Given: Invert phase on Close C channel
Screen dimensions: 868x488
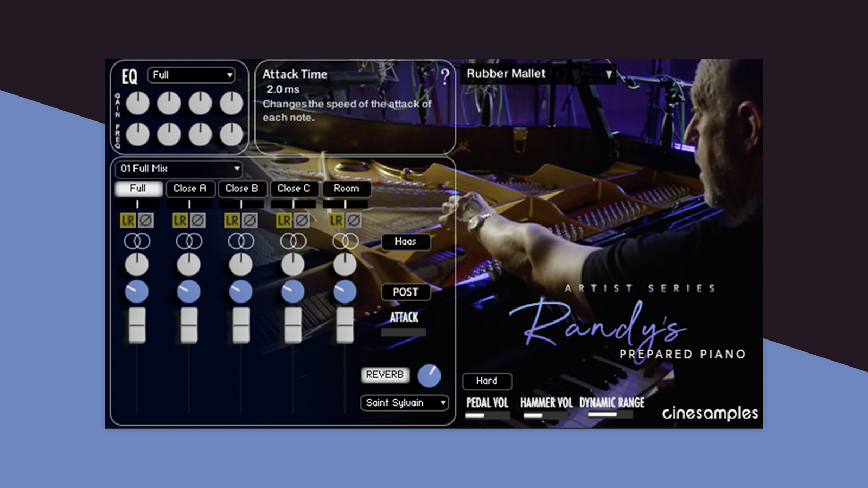Looking at the screenshot, I should point(302,220).
